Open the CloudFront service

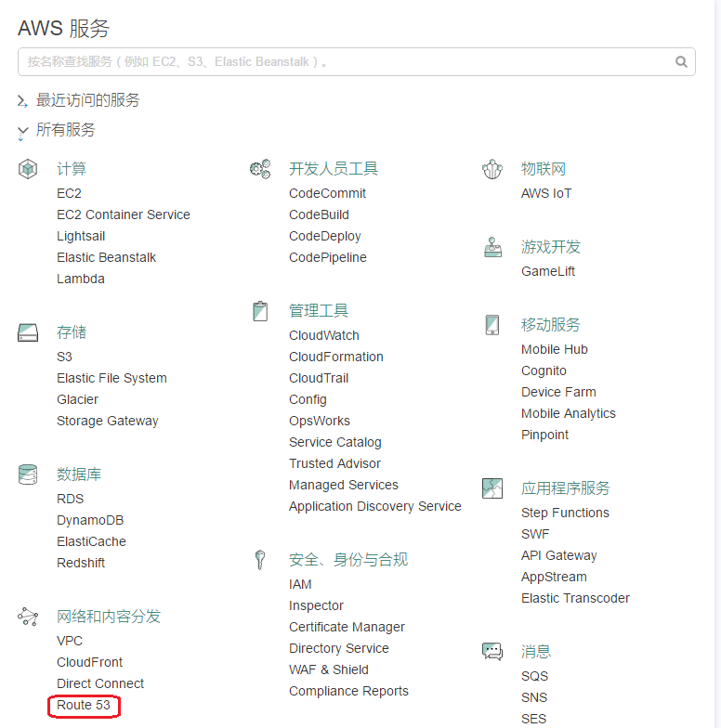point(89,662)
